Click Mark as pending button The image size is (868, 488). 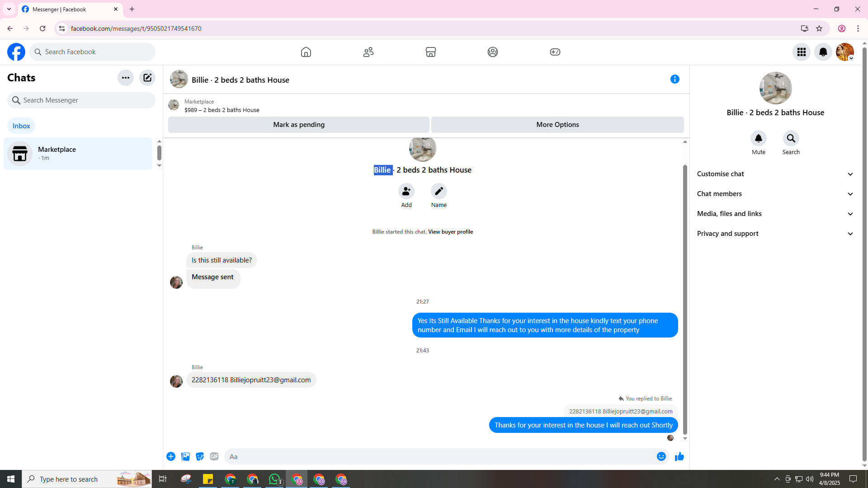point(298,125)
